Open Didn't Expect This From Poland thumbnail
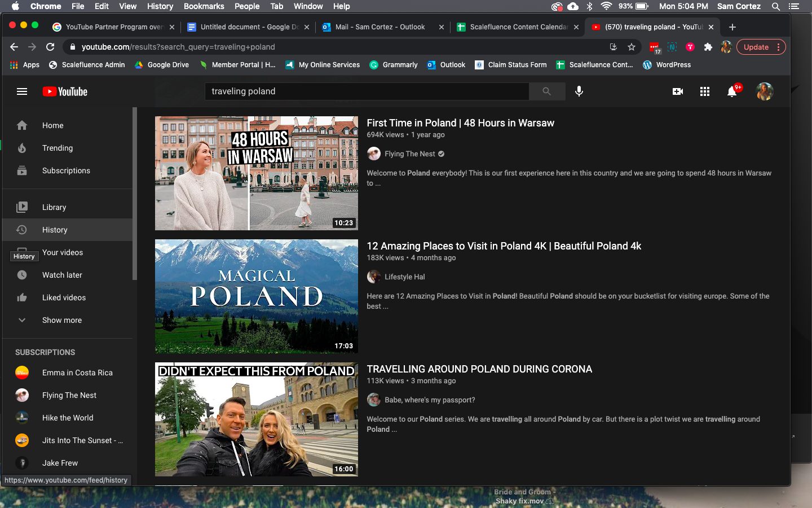 click(257, 419)
